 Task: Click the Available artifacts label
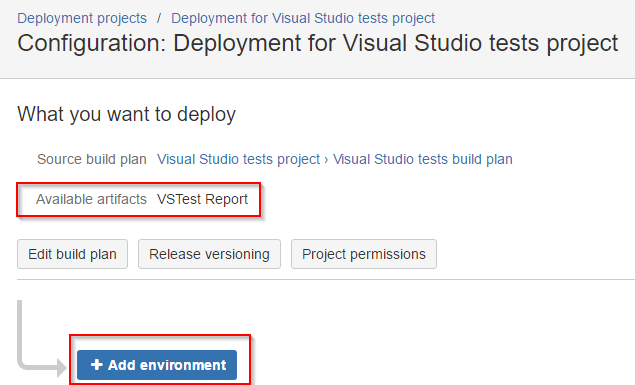coord(91,199)
